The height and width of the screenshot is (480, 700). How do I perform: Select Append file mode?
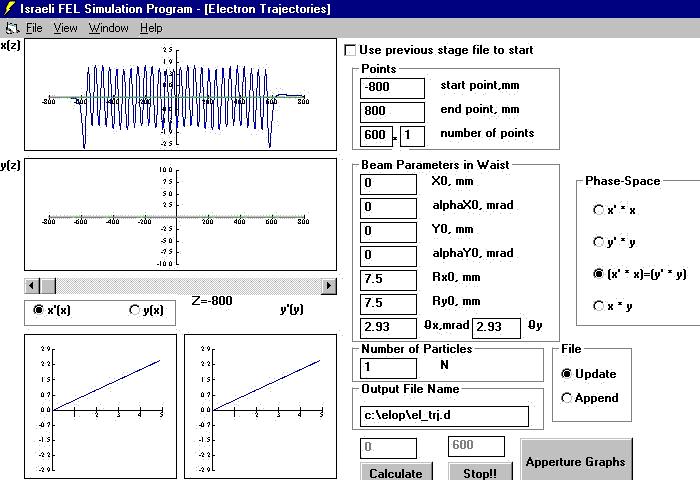(x=566, y=397)
